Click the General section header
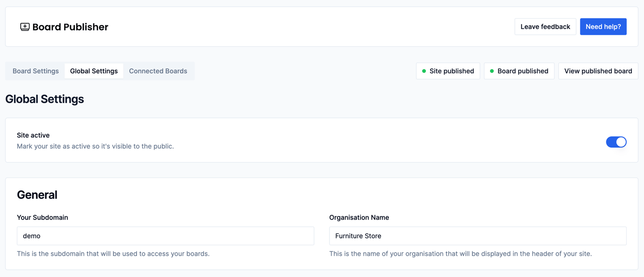This screenshot has height=277, width=644. pyautogui.click(x=37, y=195)
